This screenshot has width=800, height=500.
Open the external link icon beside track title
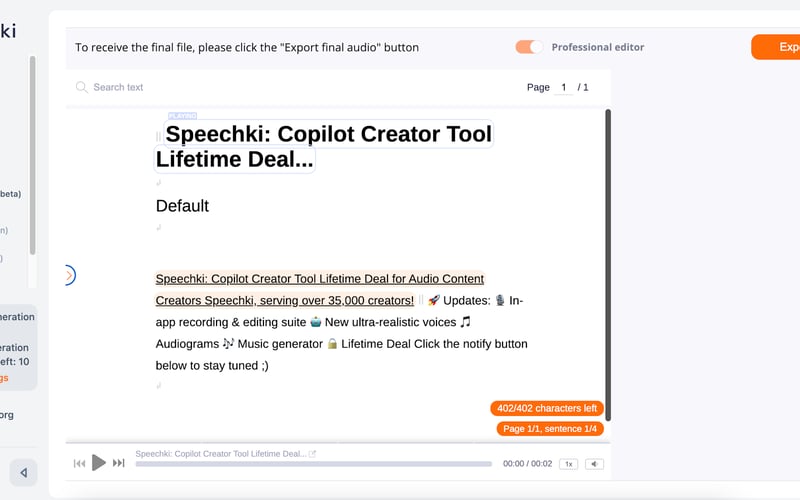coord(312,454)
